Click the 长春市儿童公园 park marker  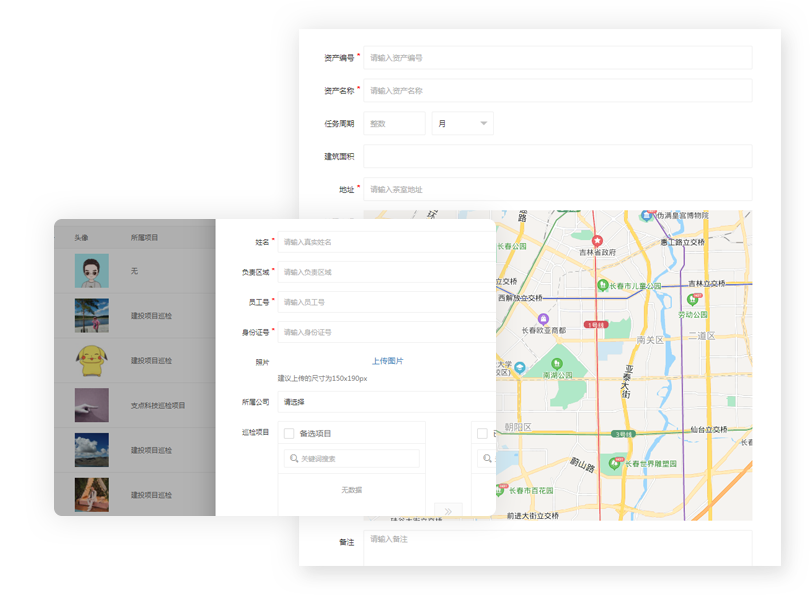click(602, 286)
